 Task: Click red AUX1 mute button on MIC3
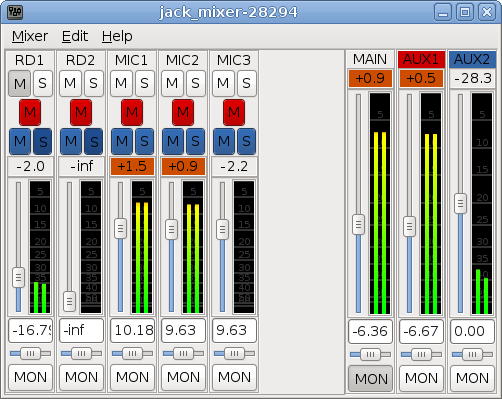click(234, 112)
